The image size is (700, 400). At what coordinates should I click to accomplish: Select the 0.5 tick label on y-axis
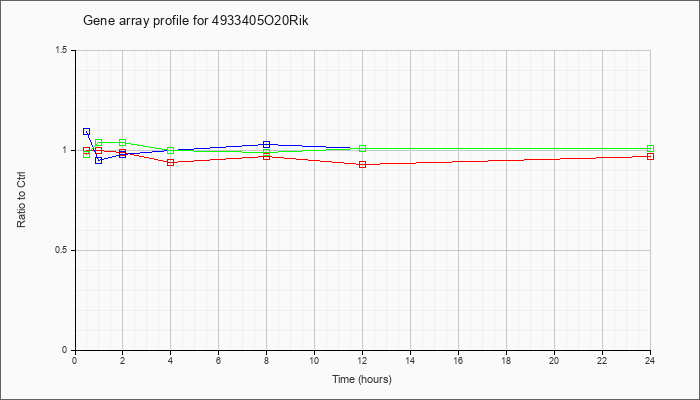(62, 250)
